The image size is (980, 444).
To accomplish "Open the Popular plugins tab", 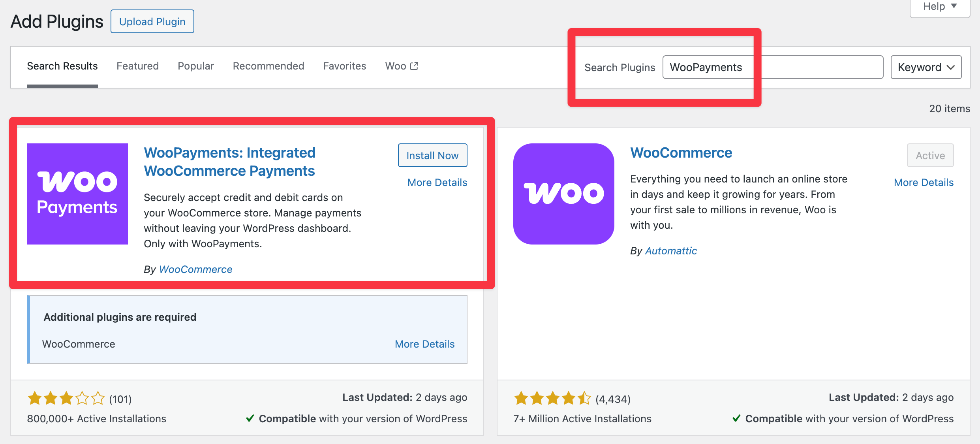I will [195, 66].
